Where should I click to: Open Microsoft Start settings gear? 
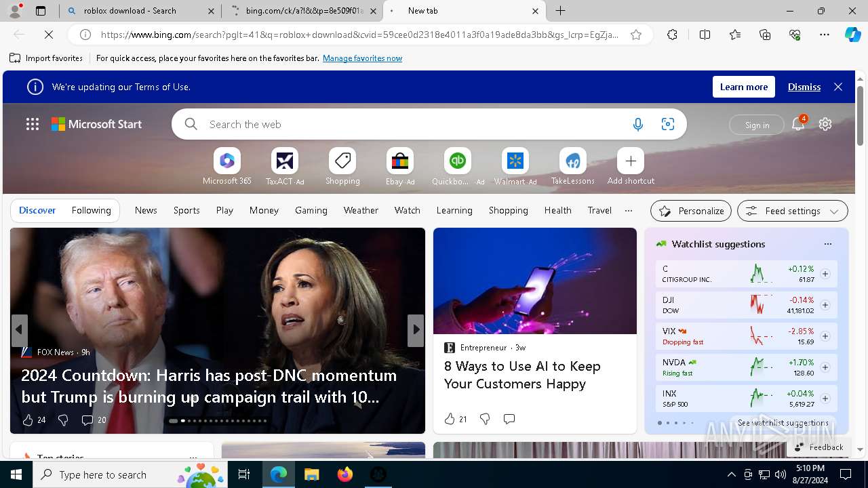click(x=825, y=124)
